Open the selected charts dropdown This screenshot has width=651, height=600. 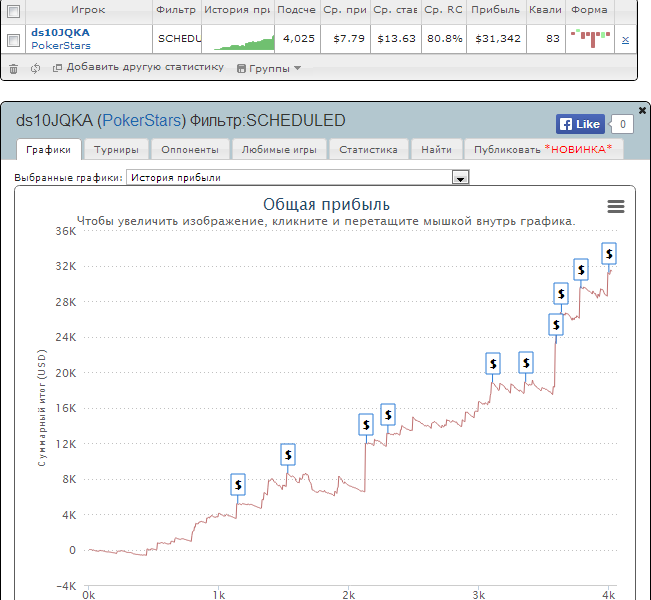tap(461, 177)
